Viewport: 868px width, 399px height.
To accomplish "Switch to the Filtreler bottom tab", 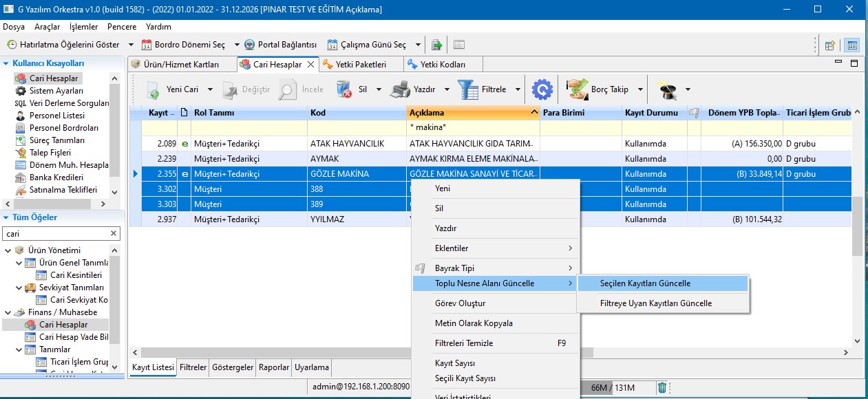I will coord(193,367).
